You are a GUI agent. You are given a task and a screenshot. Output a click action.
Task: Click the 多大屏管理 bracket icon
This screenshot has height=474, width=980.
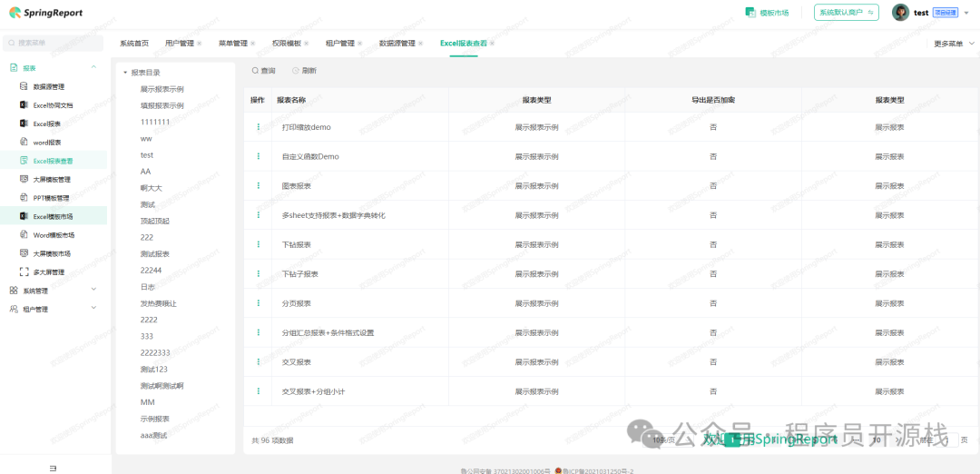click(24, 272)
